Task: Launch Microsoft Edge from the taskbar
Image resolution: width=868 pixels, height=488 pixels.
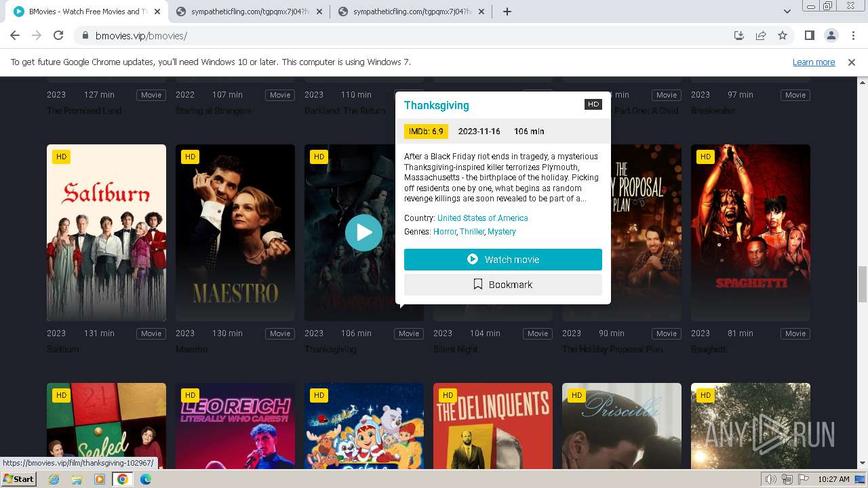Action: [146, 479]
